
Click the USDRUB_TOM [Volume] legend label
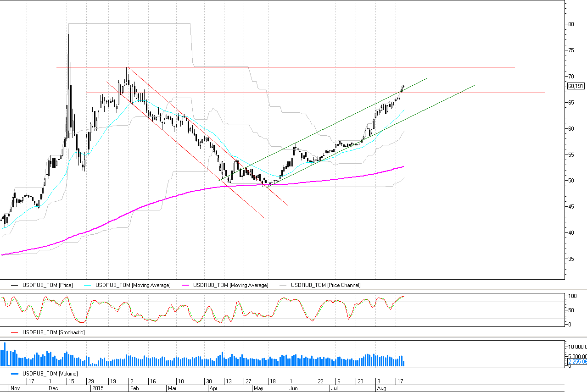50,374
